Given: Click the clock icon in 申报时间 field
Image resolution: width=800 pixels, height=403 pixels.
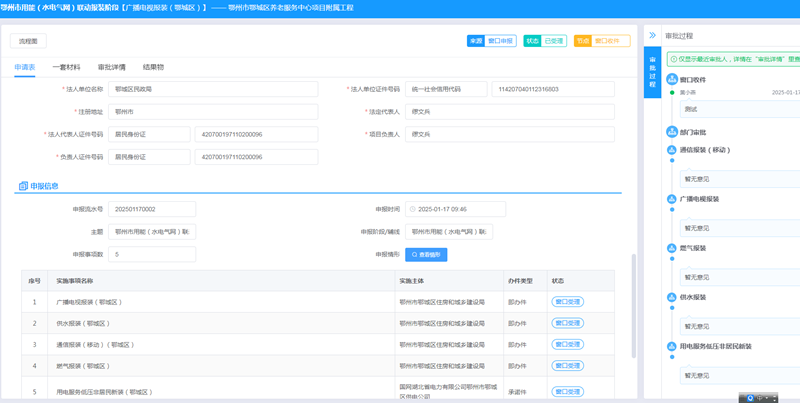Looking at the screenshot, I should [412, 210].
